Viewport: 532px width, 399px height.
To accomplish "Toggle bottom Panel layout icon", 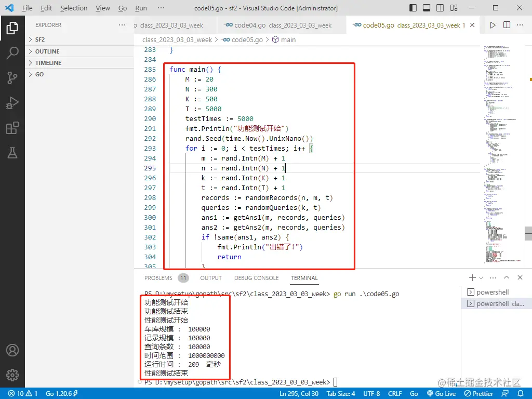I will pyautogui.click(x=427, y=8).
